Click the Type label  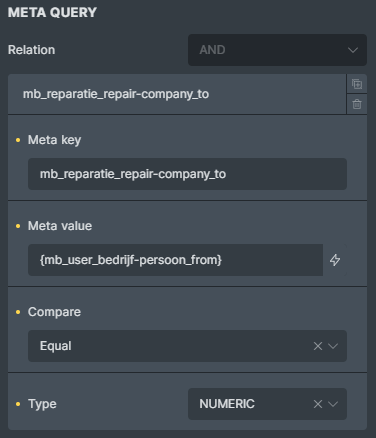tap(42, 404)
